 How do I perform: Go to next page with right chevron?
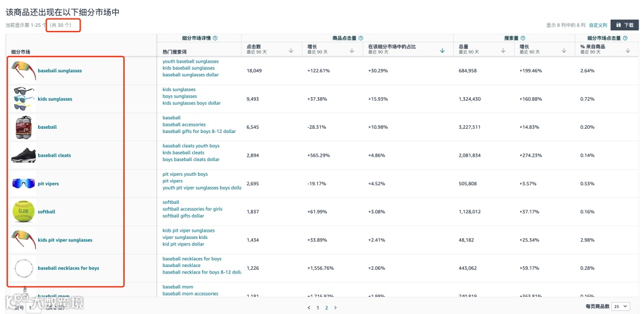click(336, 307)
